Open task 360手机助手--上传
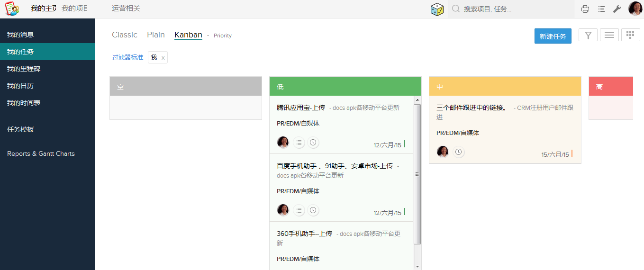The height and width of the screenshot is (270, 644). [x=304, y=234]
